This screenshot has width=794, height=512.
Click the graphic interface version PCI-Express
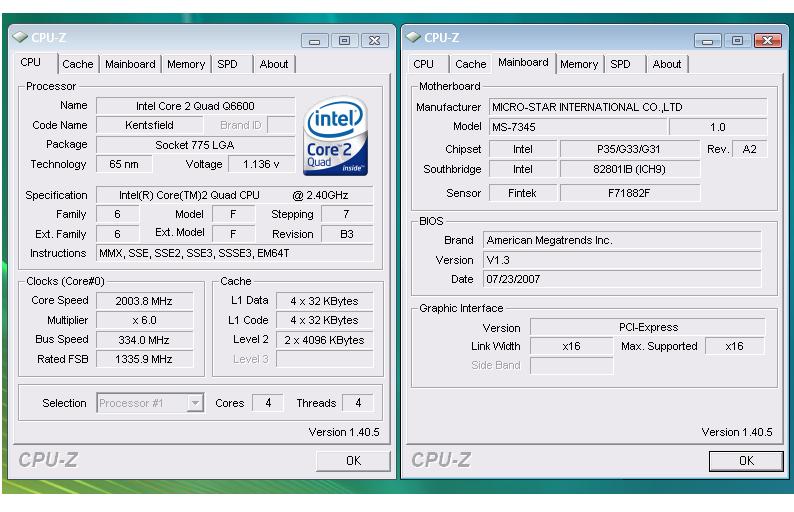(x=648, y=327)
